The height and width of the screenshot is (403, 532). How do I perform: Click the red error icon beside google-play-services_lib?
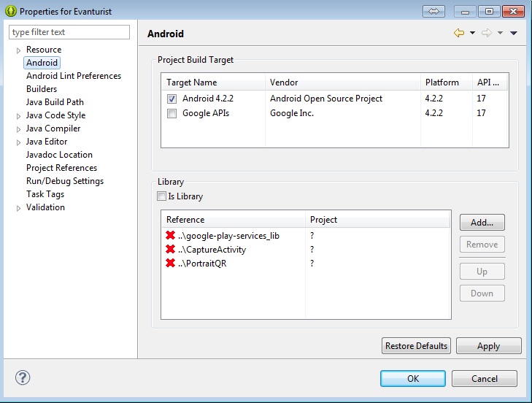tap(170, 235)
